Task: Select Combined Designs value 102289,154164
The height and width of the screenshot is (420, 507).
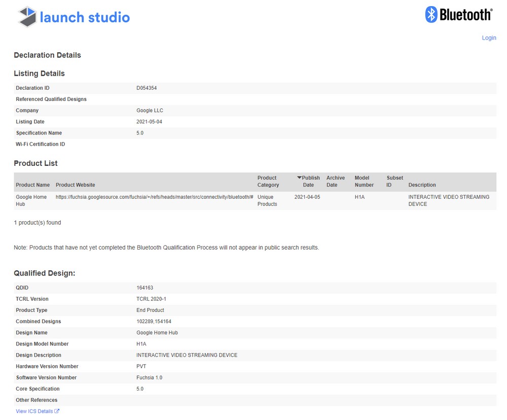Action: 154,321
